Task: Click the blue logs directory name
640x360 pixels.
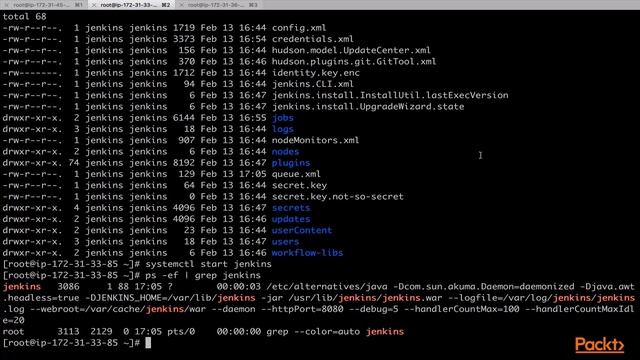Action: (x=282, y=129)
